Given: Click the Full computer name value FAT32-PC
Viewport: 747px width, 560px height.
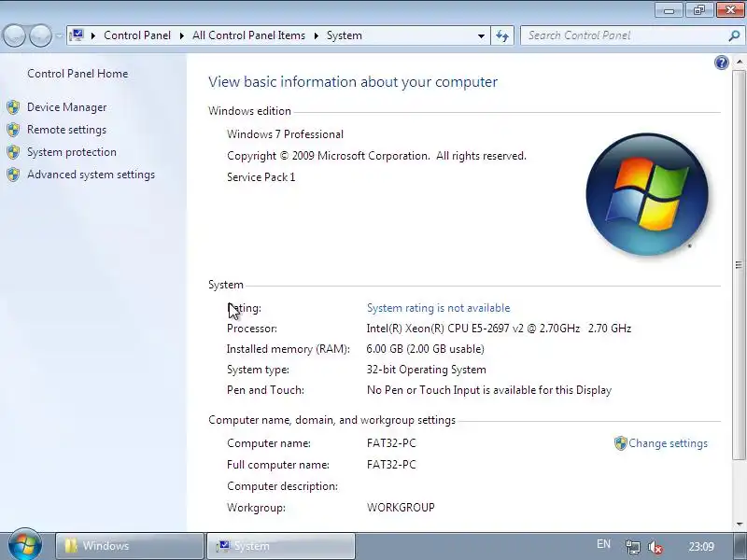Looking at the screenshot, I should (x=391, y=465).
